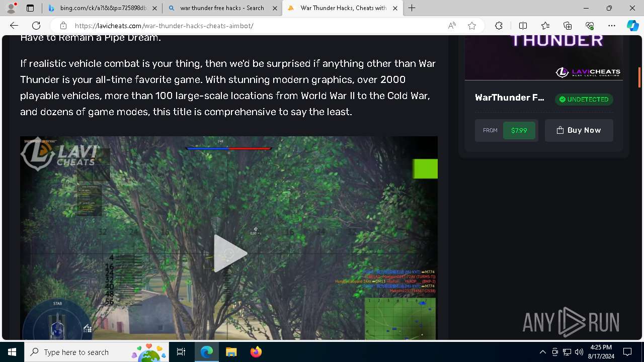Image resolution: width=644 pixels, height=362 pixels.
Task: Go back to previous page
Action: 14,26
